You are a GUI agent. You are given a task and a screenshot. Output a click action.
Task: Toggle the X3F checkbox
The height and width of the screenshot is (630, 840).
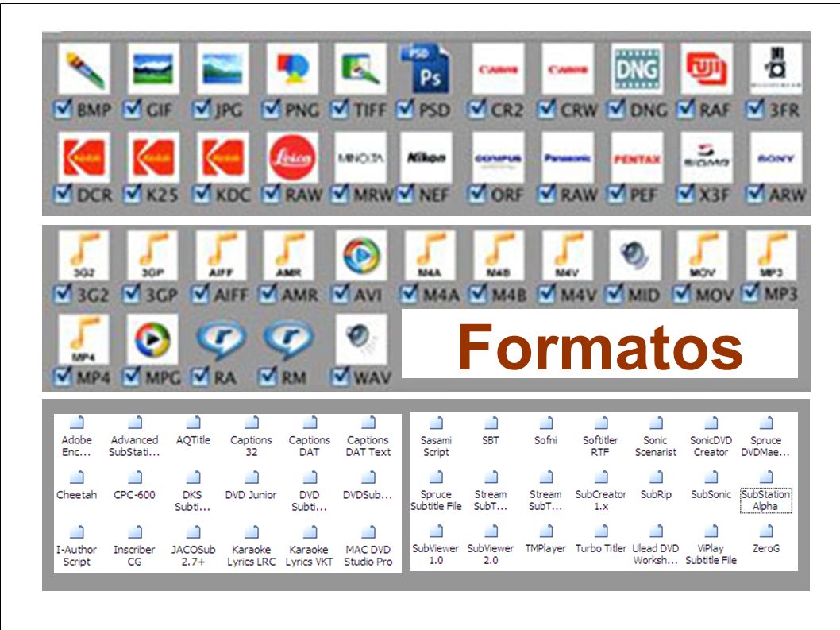point(686,194)
